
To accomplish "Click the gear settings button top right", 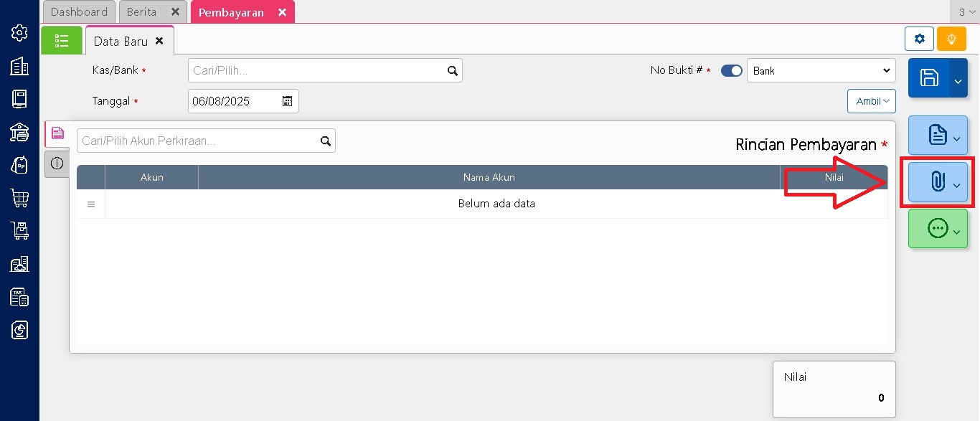I will point(919,39).
